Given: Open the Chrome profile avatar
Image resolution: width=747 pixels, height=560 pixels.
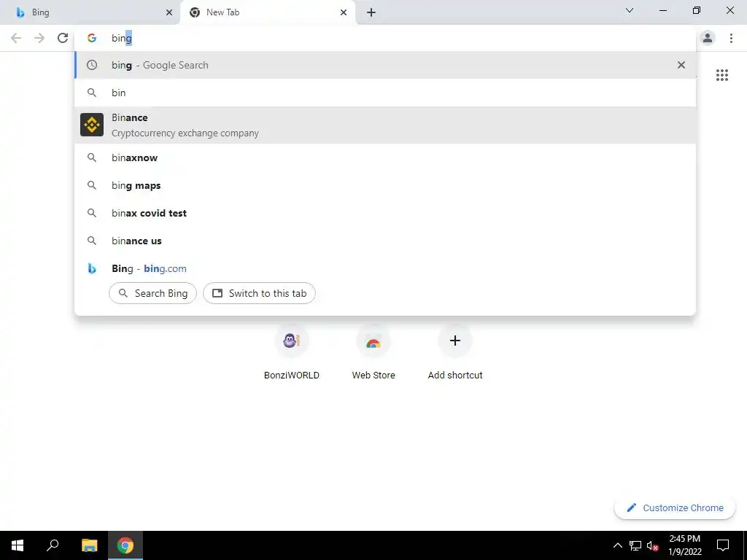Looking at the screenshot, I should point(708,38).
